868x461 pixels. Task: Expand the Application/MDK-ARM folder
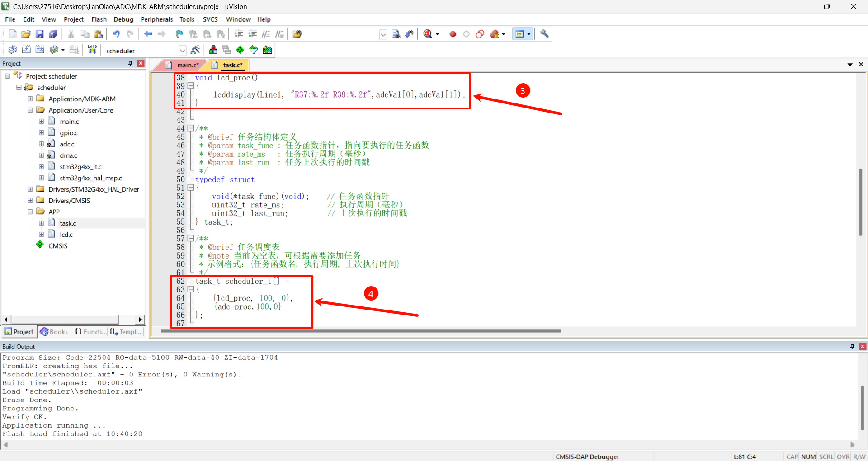[x=30, y=99]
